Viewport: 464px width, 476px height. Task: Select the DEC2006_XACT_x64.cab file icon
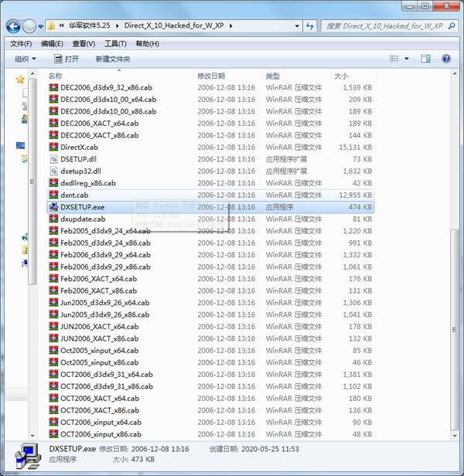point(53,124)
